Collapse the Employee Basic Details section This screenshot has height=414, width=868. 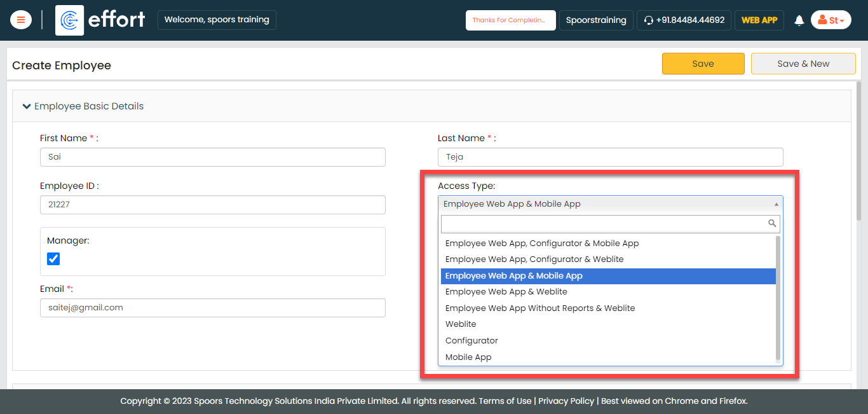point(26,106)
